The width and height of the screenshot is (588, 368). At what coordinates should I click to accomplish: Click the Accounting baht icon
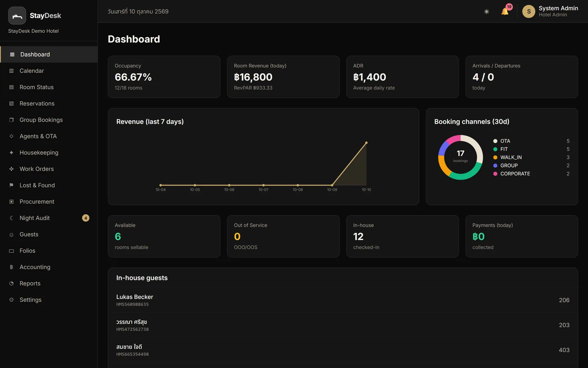click(x=11, y=267)
